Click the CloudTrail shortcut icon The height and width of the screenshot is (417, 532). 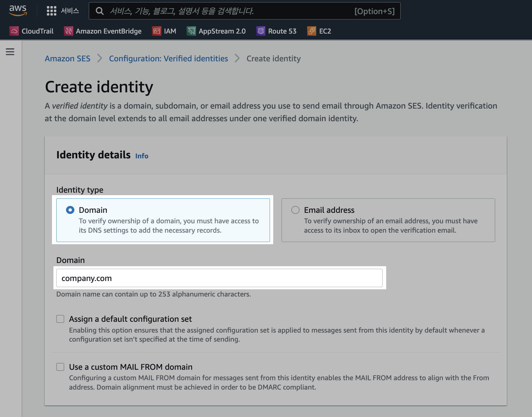pos(14,31)
